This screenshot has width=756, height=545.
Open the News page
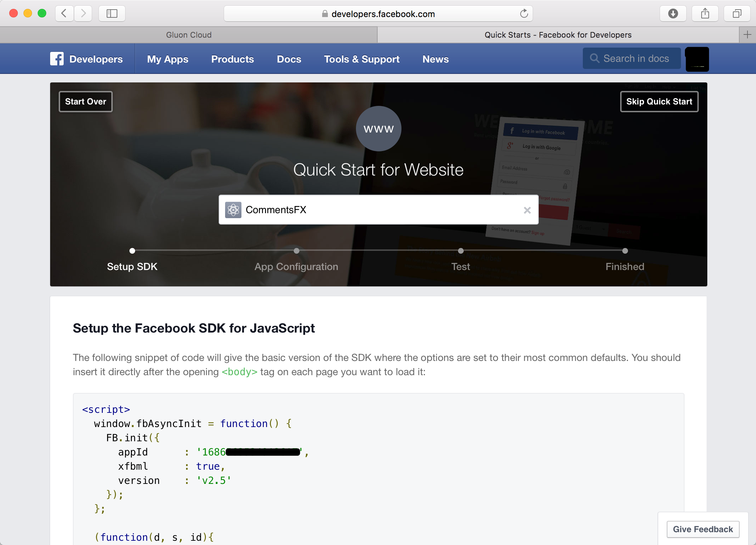(x=436, y=59)
